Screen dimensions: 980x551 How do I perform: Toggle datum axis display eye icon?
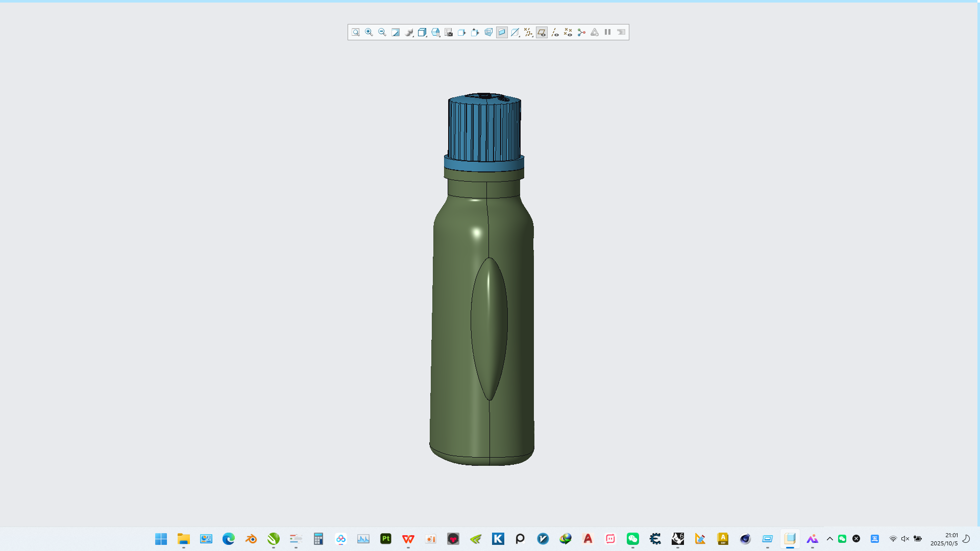(555, 32)
